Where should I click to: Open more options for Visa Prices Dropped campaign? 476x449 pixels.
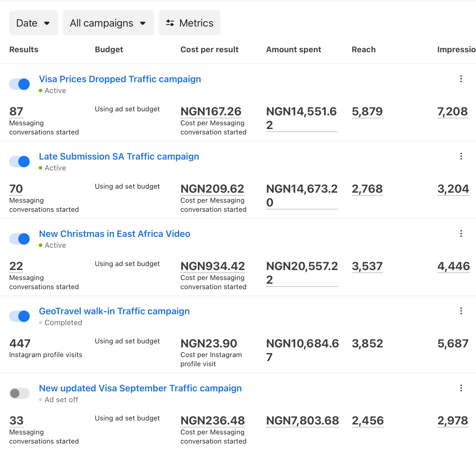pyautogui.click(x=461, y=79)
